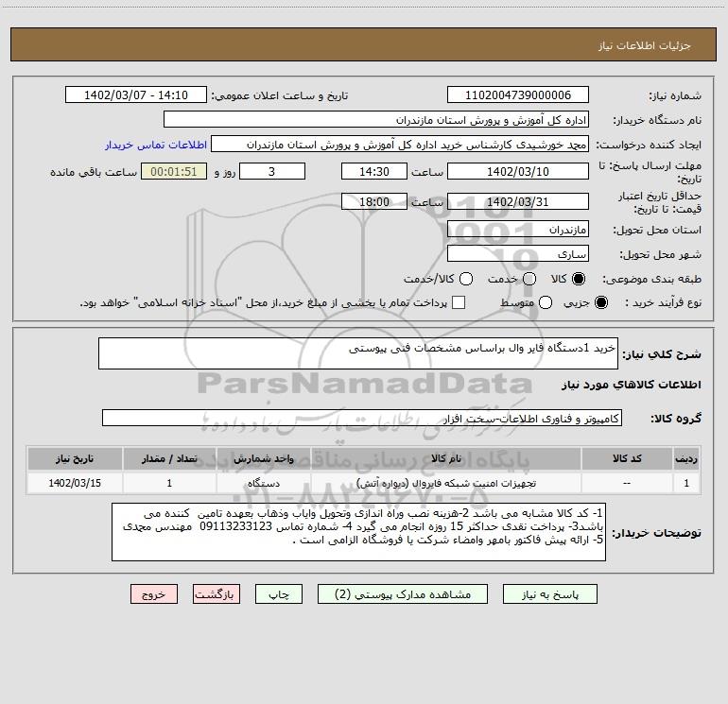Screen dimensions: 728x704
Task: Click the validity time field 18:00
Action: pos(374,201)
